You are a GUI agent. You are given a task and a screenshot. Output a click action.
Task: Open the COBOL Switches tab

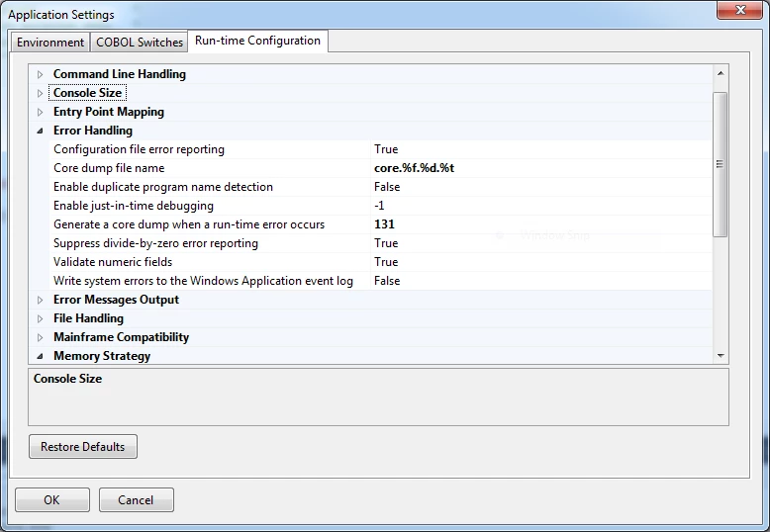(x=140, y=43)
